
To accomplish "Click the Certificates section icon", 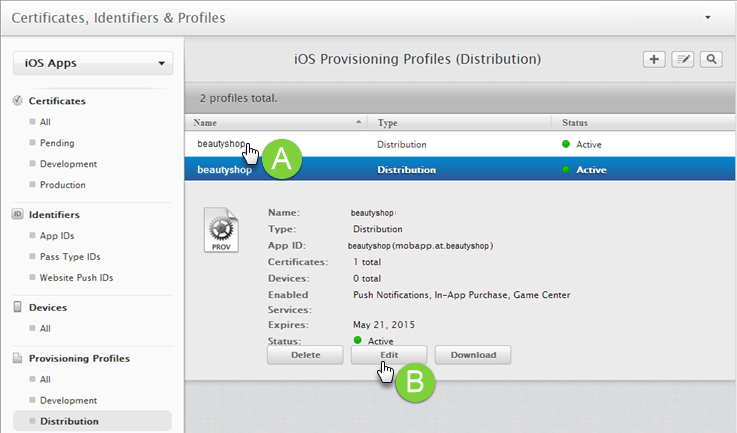I will [18, 101].
